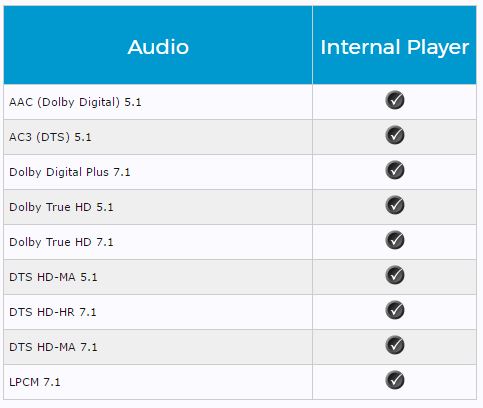Click the checkmark icon for AC3 (DTS) 5.1
Screen dimensions: 483x408
(395, 135)
